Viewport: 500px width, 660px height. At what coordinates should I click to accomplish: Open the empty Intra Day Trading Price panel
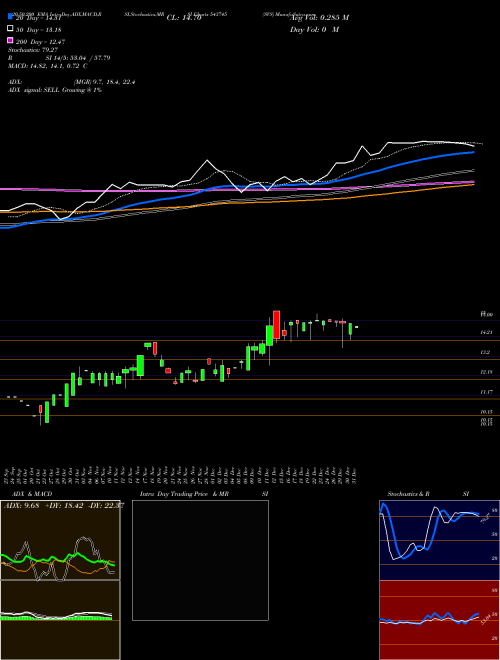tap(200, 560)
